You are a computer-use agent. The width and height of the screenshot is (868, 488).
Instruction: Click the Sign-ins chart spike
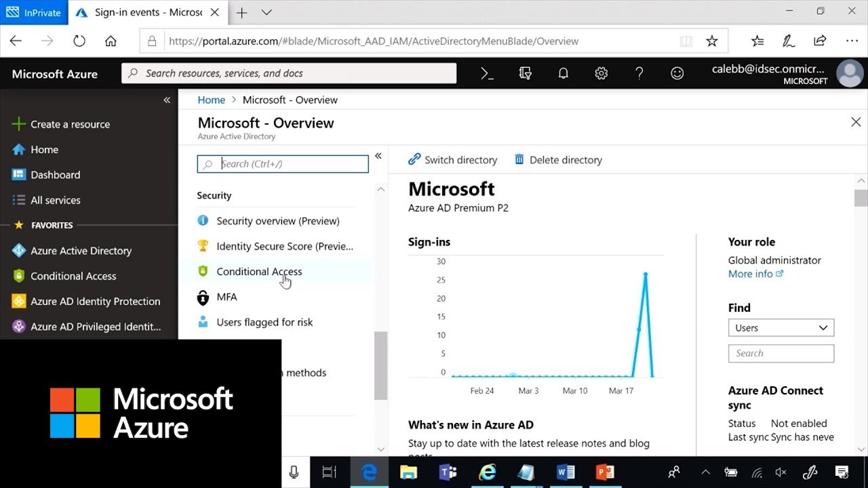click(646, 274)
